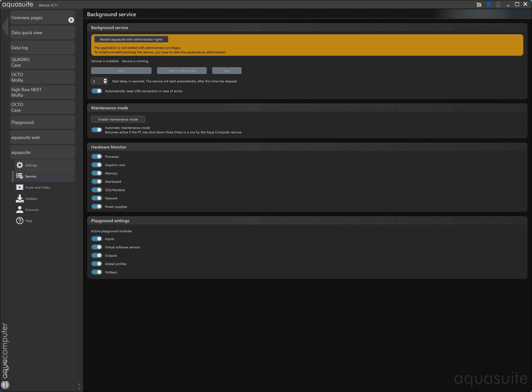Decrease start delay with down arrow
The image size is (532, 392).
click(105, 83)
